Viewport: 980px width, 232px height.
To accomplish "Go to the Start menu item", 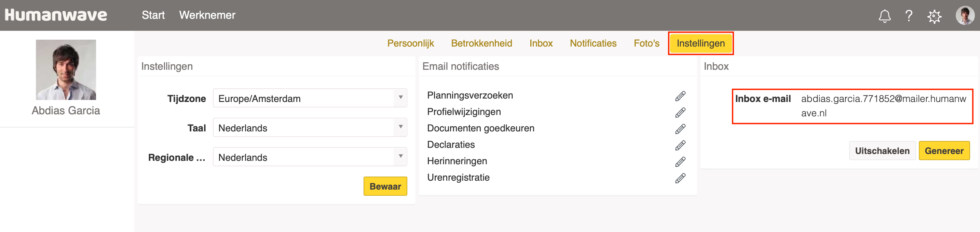I will coord(153,15).
